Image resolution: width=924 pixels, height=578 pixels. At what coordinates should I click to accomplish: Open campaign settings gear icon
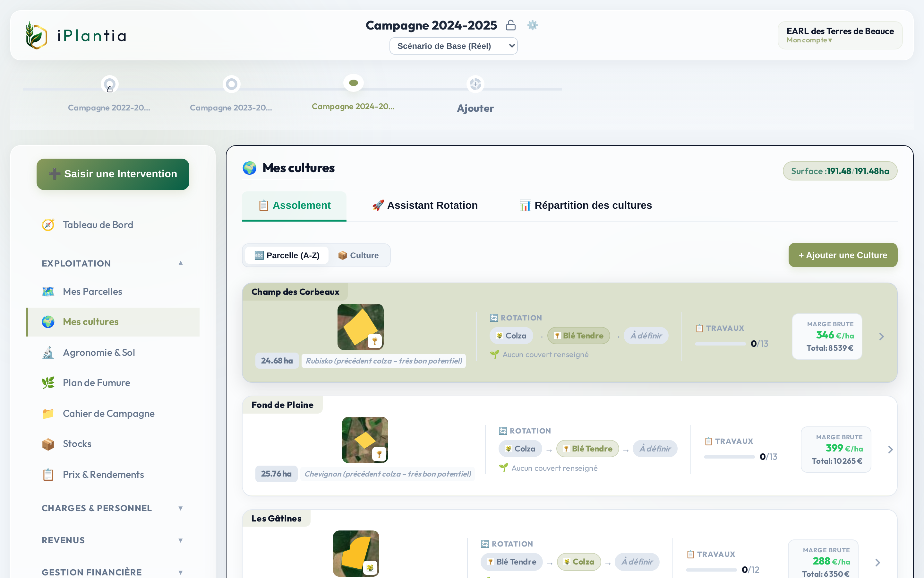pos(532,25)
